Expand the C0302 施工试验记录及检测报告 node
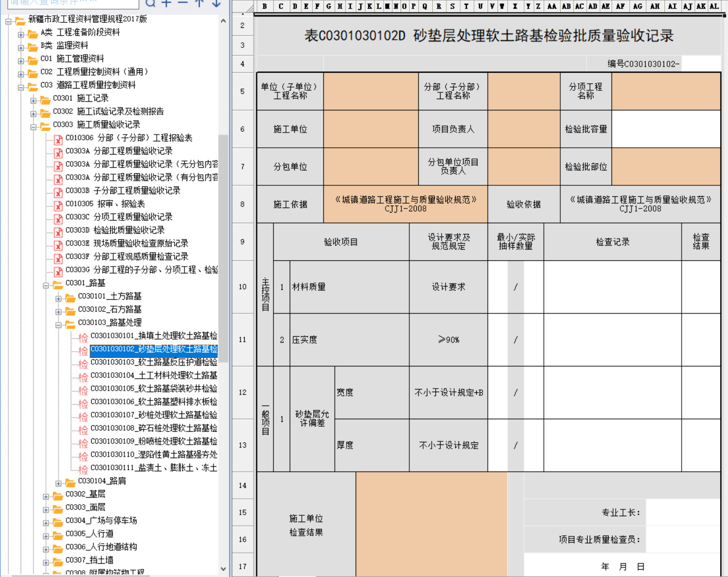This screenshot has width=728, height=577. (x=33, y=113)
